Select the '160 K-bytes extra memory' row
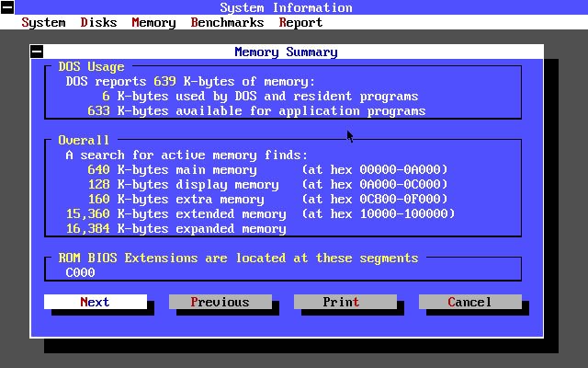The height and width of the screenshot is (368, 588). pyautogui.click(x=267, y=199)
